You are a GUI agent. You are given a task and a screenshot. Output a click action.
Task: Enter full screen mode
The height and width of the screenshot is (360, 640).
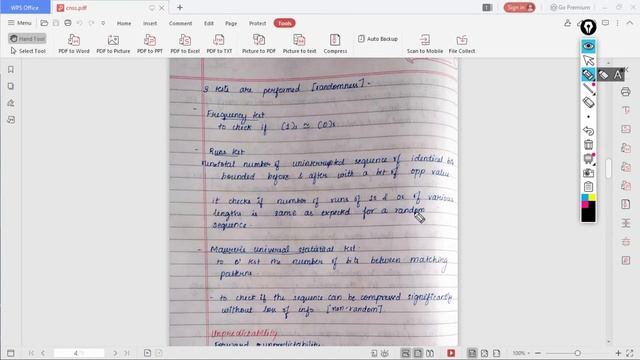coord(630,353)
